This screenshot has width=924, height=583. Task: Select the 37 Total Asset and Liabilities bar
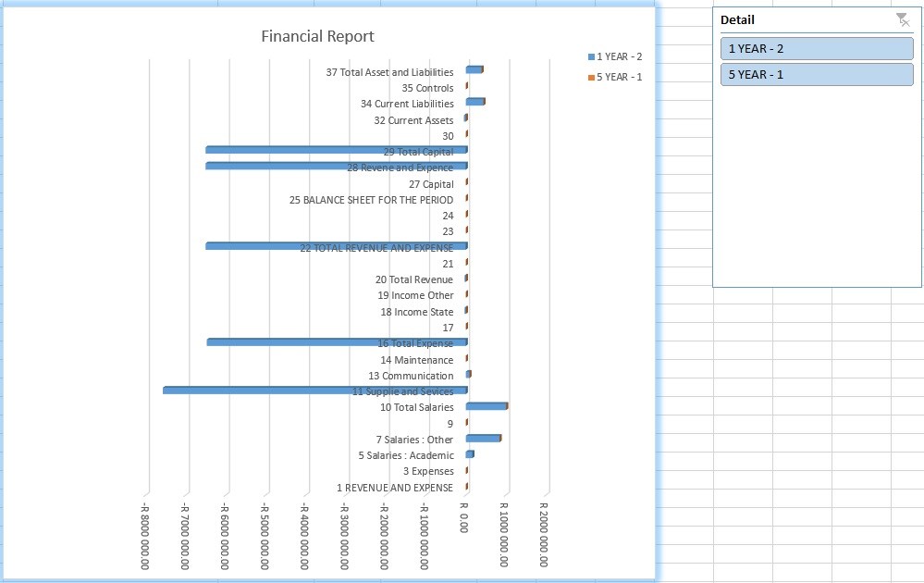tap(474, 70)
